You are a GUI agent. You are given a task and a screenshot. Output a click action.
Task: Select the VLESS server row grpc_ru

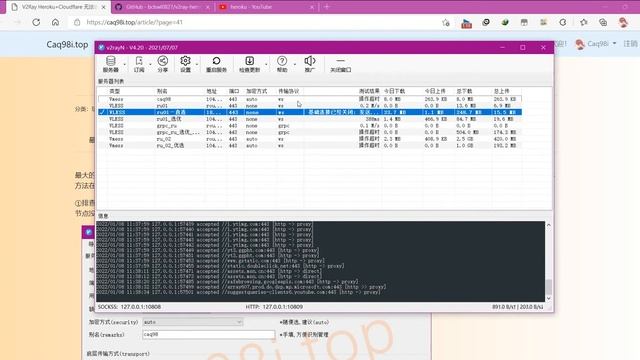310,126
